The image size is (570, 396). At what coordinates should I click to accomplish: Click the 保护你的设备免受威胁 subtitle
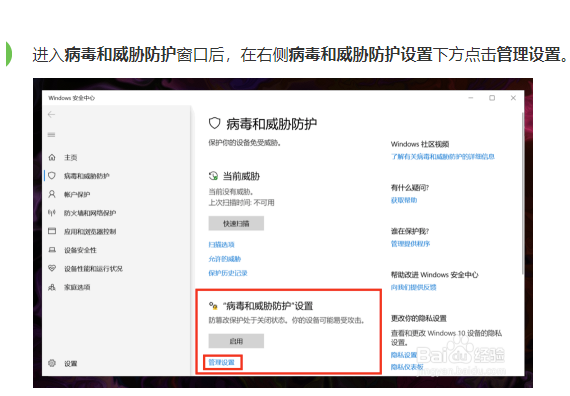(244, 143)
